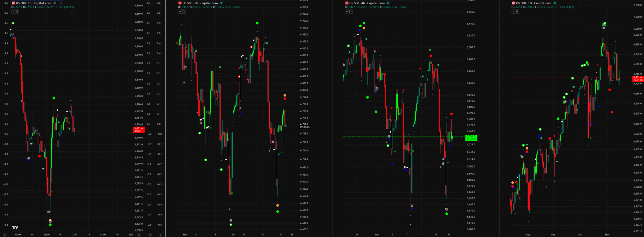Click the B scale button below 1h chart
644x237 pixels.
pyautogui.click(x=150, y=235)
